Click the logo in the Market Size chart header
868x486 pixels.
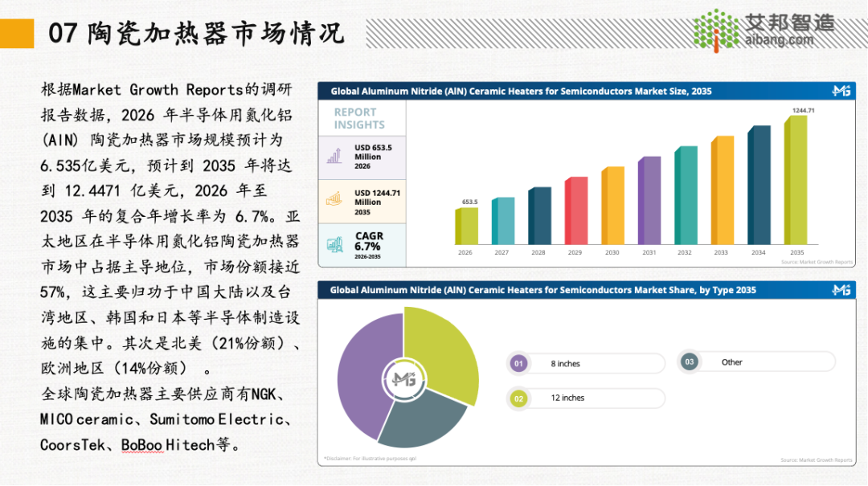pos(841,91)
